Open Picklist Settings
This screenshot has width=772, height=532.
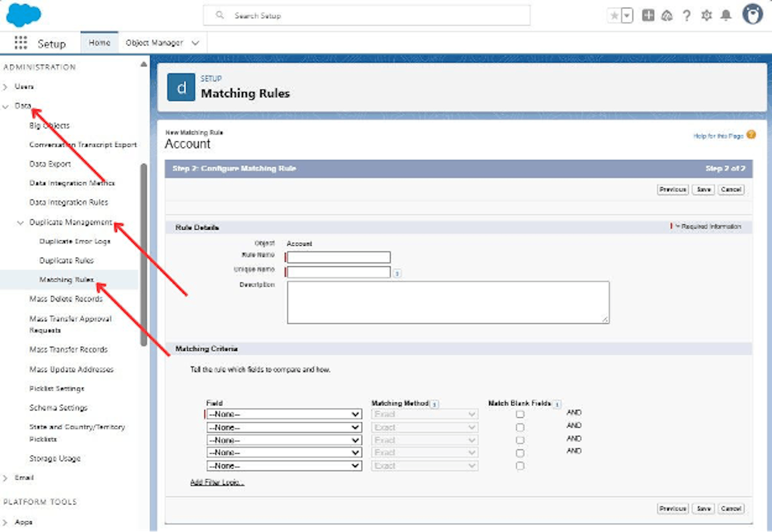[x=57, y=388]
